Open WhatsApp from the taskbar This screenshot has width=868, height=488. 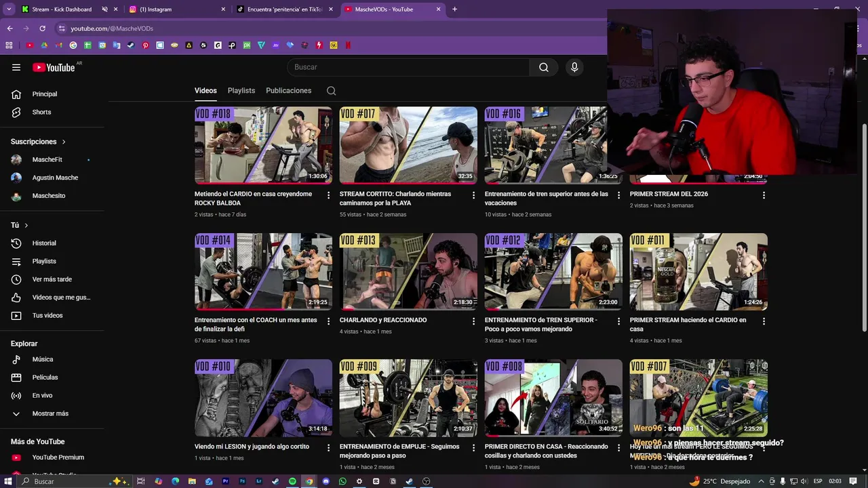342,481
